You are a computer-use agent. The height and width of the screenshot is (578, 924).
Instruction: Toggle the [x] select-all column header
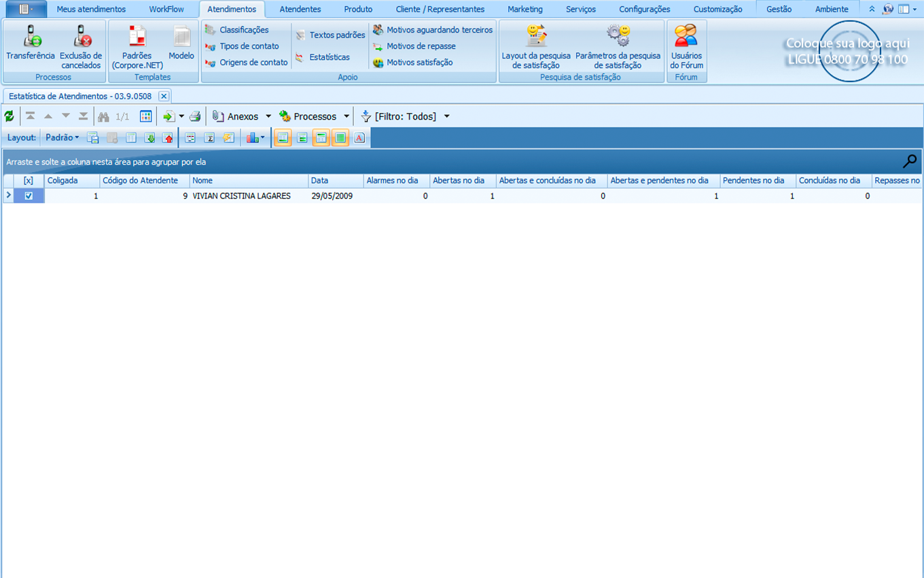click(x=29, y=181)
